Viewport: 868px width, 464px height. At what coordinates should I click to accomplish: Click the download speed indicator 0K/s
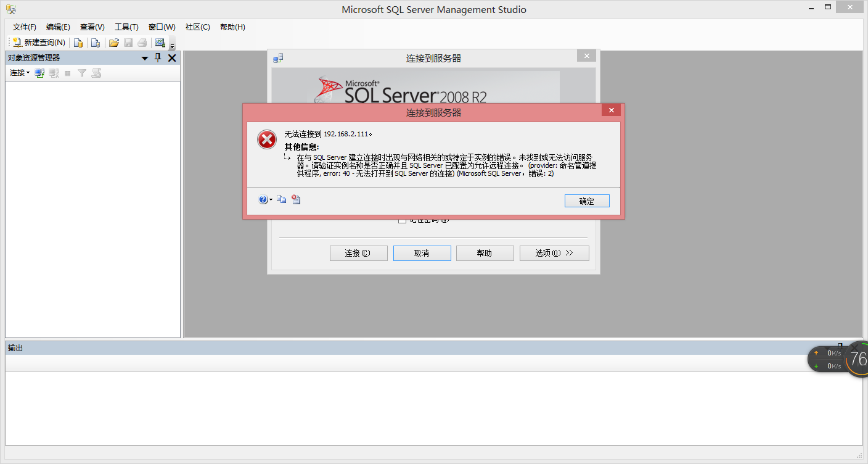click(x=828, y=366)
